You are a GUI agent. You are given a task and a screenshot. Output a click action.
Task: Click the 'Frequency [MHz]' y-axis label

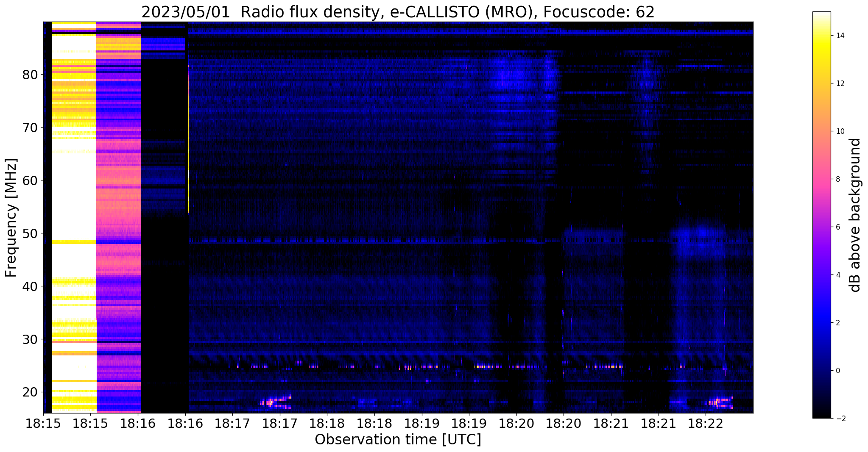pos(11,218)
